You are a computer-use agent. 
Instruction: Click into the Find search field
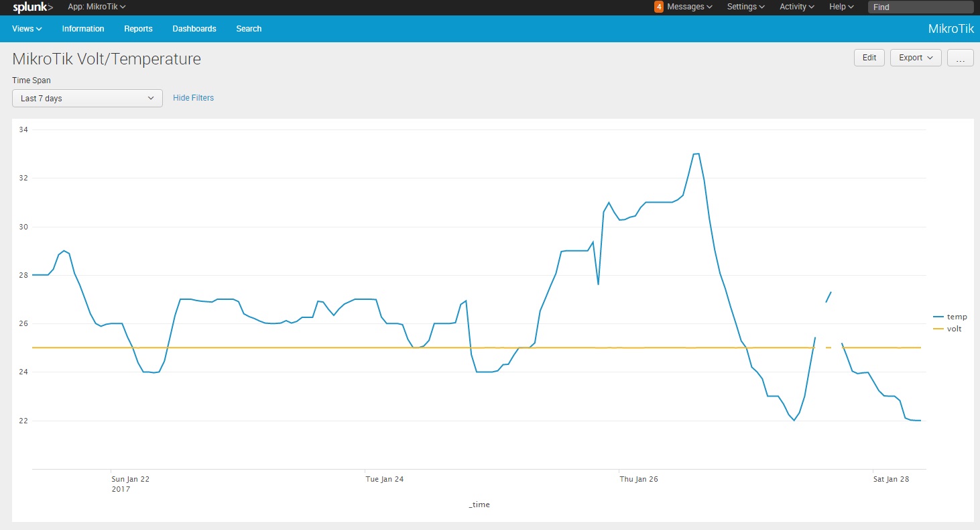click(919, 7)
